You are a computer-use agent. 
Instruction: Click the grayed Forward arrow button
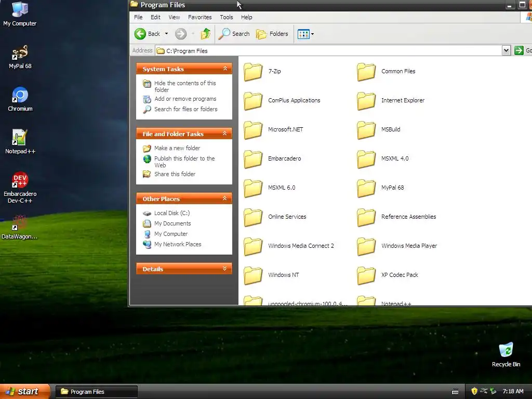click(x=181, y=34)
